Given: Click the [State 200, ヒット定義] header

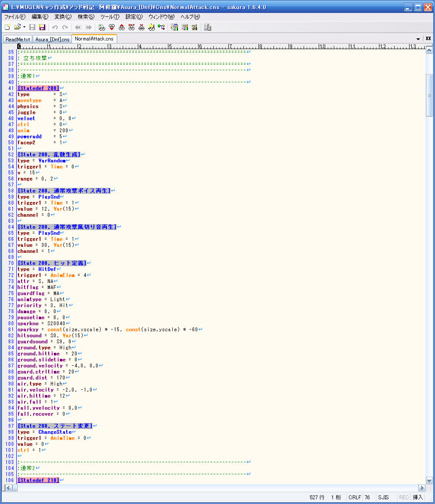Looking at the screenshot, I should point(52,263).
